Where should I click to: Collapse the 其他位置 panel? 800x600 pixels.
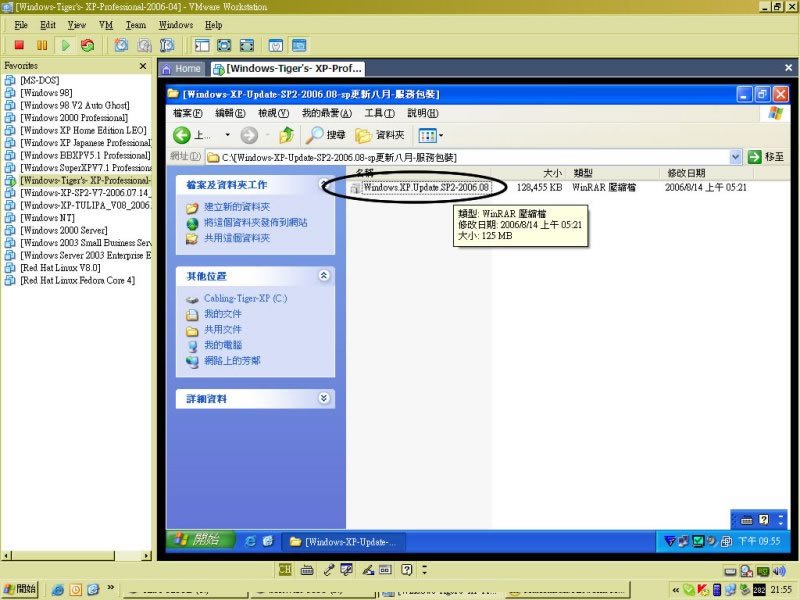[x=323, y=276]
